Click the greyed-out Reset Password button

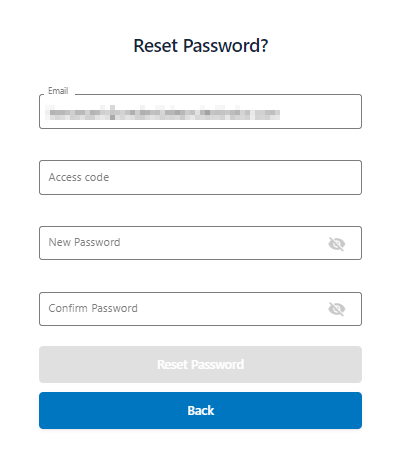coord(200,364)
